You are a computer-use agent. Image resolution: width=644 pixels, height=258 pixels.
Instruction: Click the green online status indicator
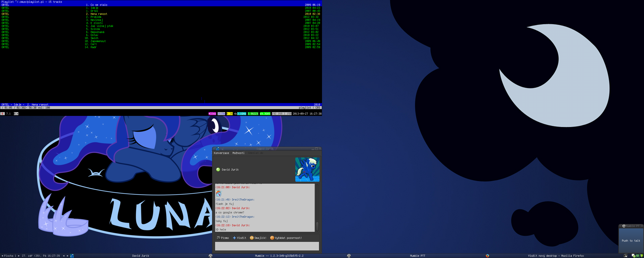[218, 170]
